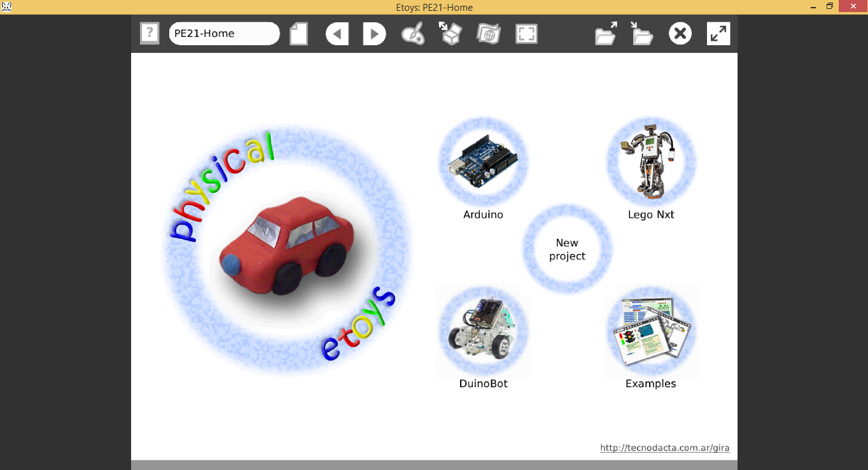Edit the PE21-Home project name field
This screenshot has height=470, width=868.
coord(224,34)
